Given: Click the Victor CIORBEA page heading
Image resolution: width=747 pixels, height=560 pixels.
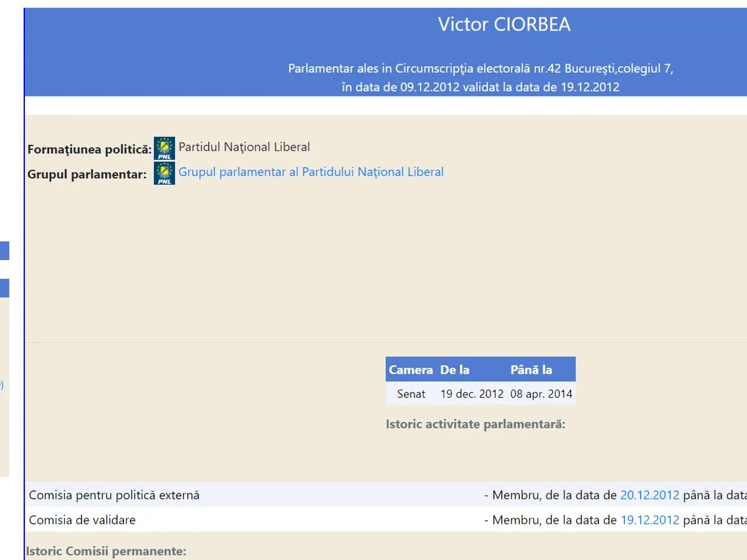Looking at the screenshot, I should click(x=504, y=25).
